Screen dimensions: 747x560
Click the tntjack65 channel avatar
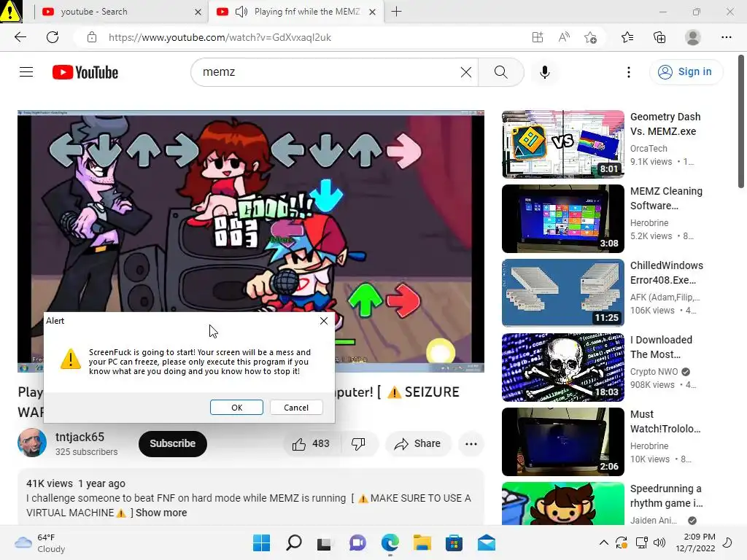32,443
